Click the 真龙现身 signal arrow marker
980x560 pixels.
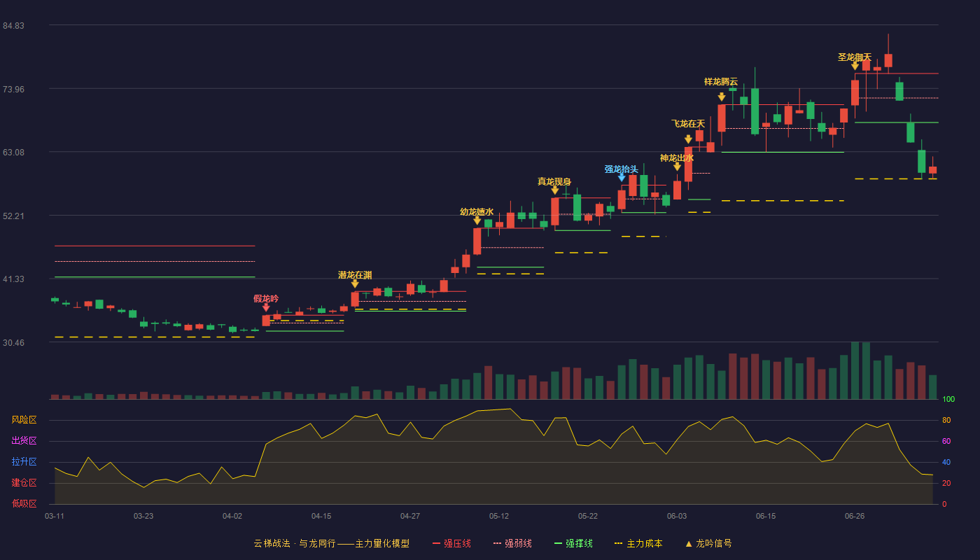pyautogui.click(x=555, y=190)
